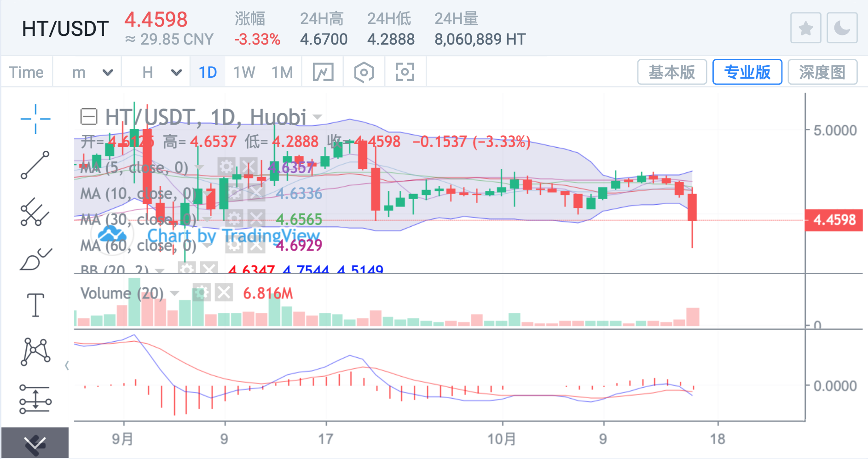The width and height of the screenshot is (868, 459).
Task: Add HT/USDT to favorites with star
Action: click(805, 29)
